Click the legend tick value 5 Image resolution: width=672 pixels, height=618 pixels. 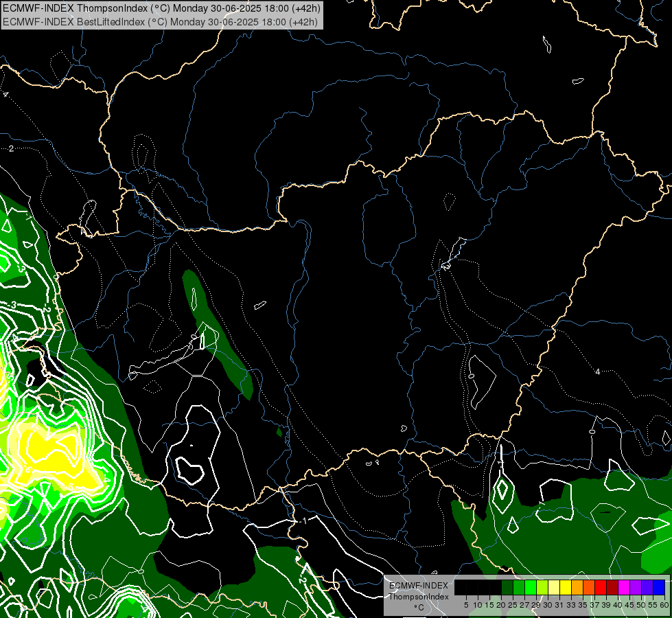point(466,605)
